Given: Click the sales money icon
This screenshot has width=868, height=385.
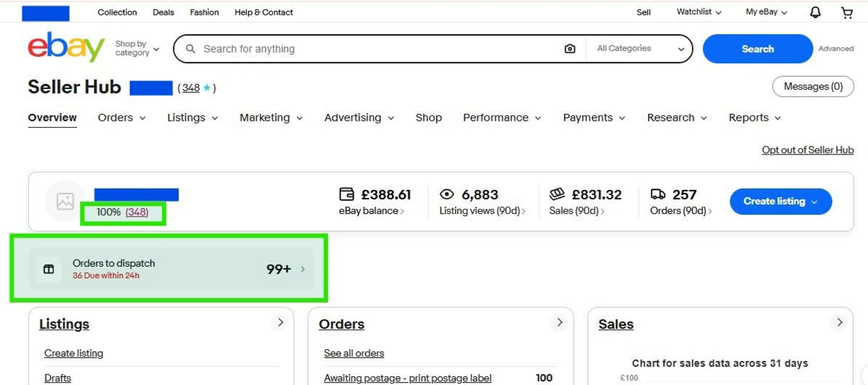Looking at the screenshot, I should tap(557, 194).
